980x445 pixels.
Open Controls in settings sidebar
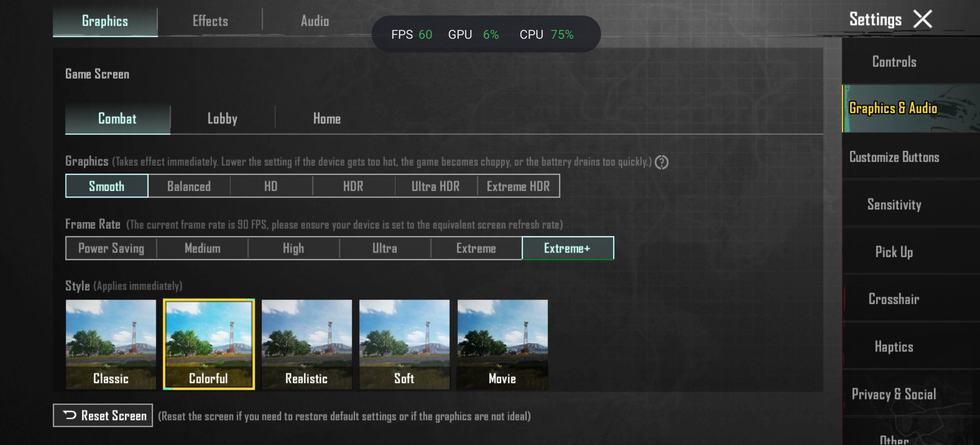(894, 62)
